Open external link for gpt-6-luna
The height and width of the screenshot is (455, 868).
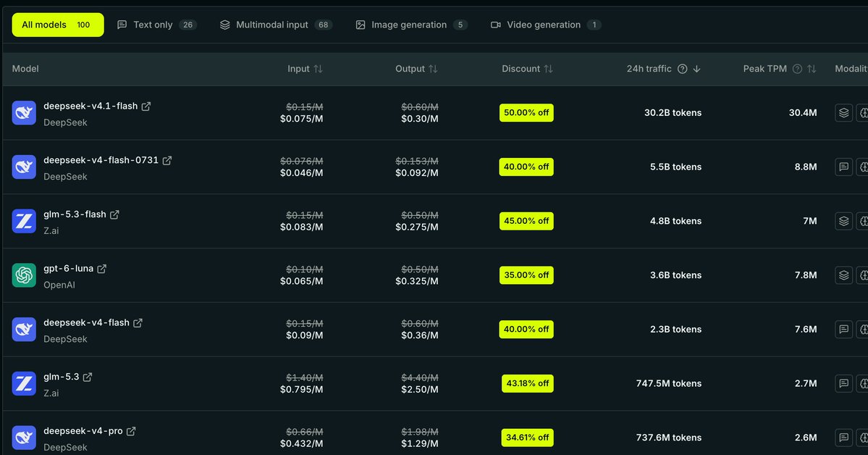[x=102, y=269]
